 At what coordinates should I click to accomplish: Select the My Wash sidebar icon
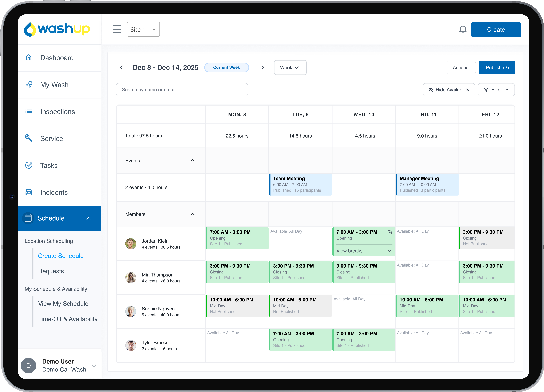pos(29,85)
